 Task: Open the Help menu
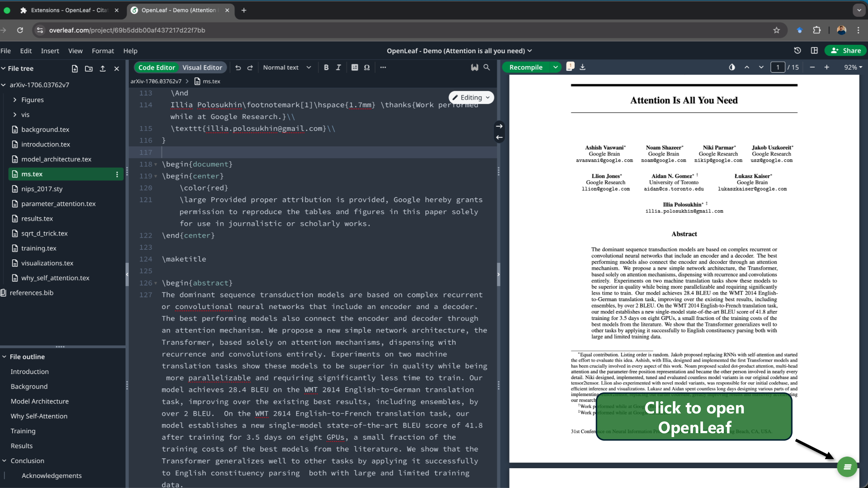[x=130, y=51]
